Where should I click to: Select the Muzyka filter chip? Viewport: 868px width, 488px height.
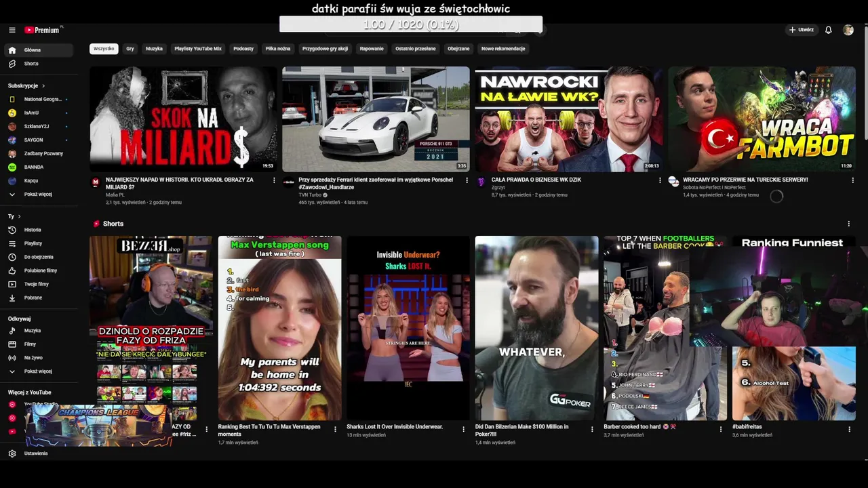click(x=154, y=49)
